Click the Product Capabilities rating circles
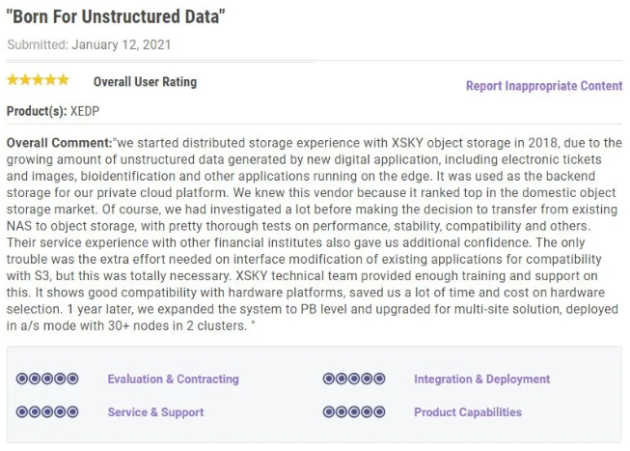This screenshot has width=630, height=451. point(354,412)
